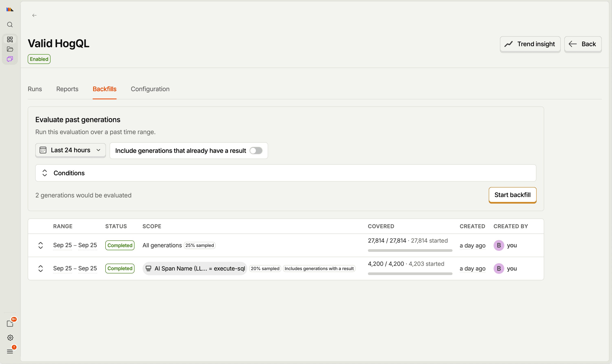Open the settings gear icon
The height and width of the screenshot is (364, 612).
pyautogui.click(x=10, y=338)
